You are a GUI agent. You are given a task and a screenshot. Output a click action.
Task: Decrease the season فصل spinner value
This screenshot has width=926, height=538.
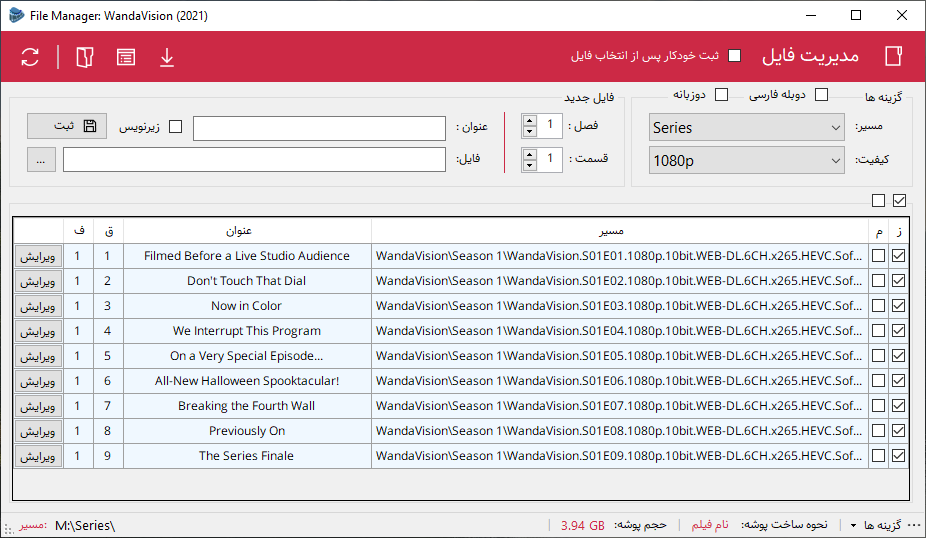[x=530, y=132]
